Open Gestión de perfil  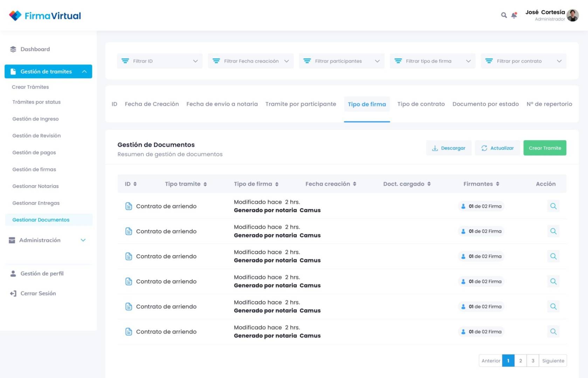pos(42,274)
